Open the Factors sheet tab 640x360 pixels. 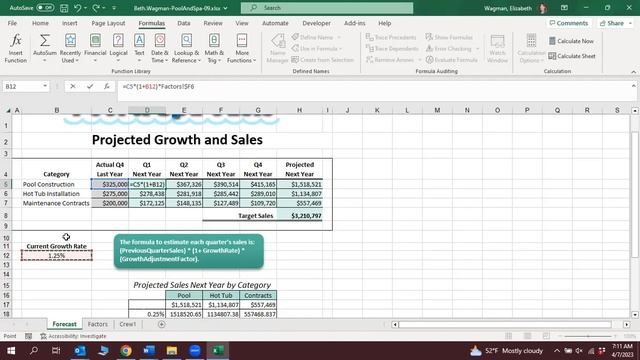pos(98,324)
